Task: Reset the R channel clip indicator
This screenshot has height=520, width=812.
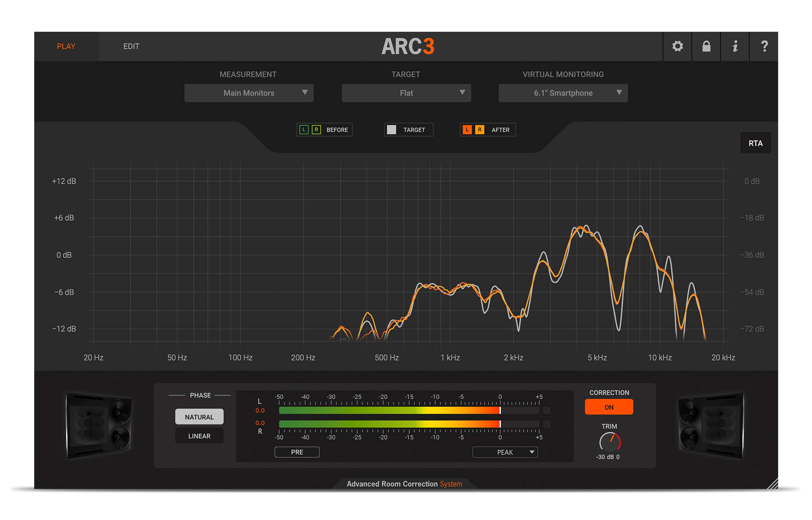Action: [x=547, y=424]
